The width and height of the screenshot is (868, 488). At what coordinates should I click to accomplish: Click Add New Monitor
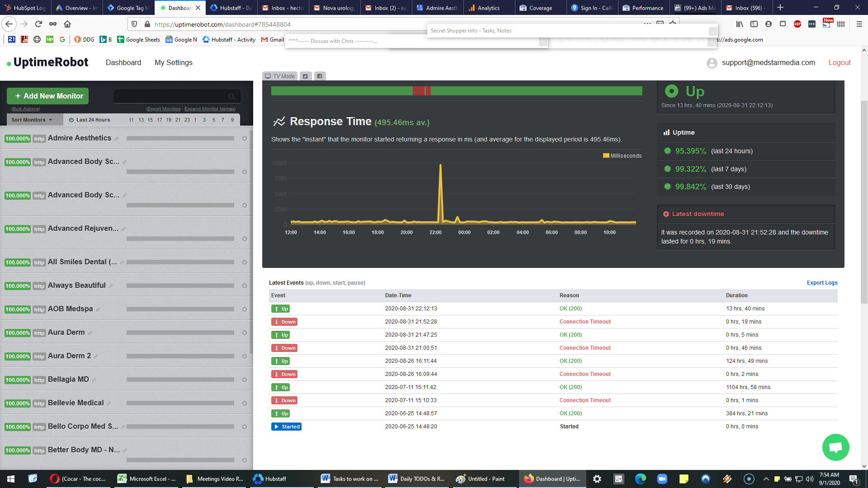coord(48,96)
